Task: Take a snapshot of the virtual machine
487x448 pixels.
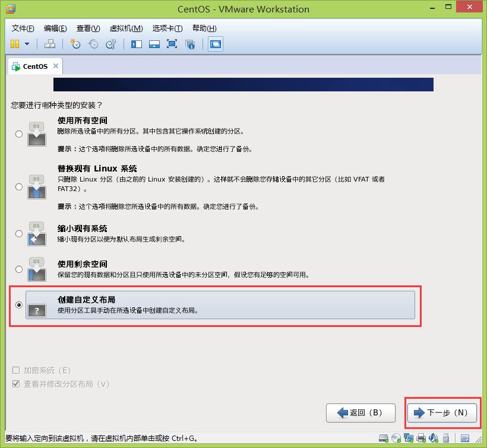Action: [75, 44]
